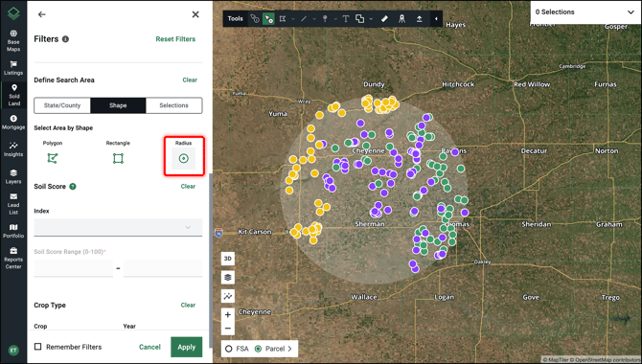The image size is (642, 364).
Task: Open the Mortgage sidebar section
Action: [x=13, y=123]
